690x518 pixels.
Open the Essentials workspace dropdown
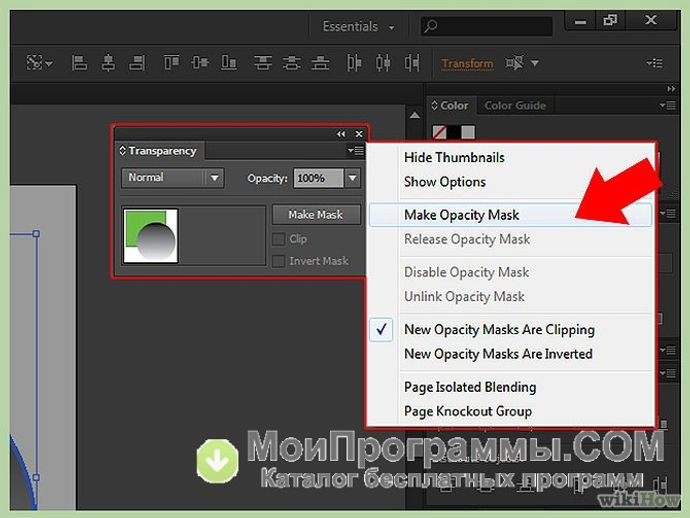359,26
